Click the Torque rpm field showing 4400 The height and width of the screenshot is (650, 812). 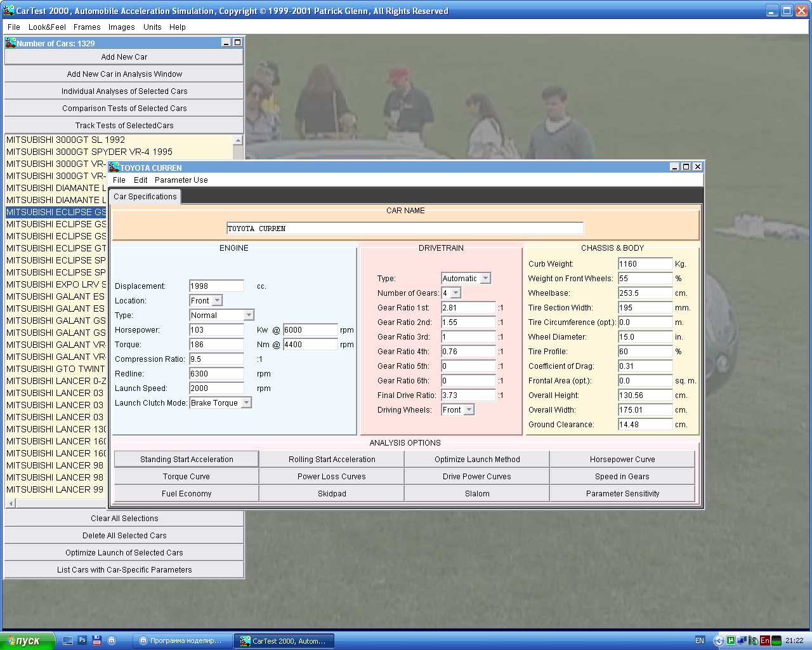(x=310, y=344)
